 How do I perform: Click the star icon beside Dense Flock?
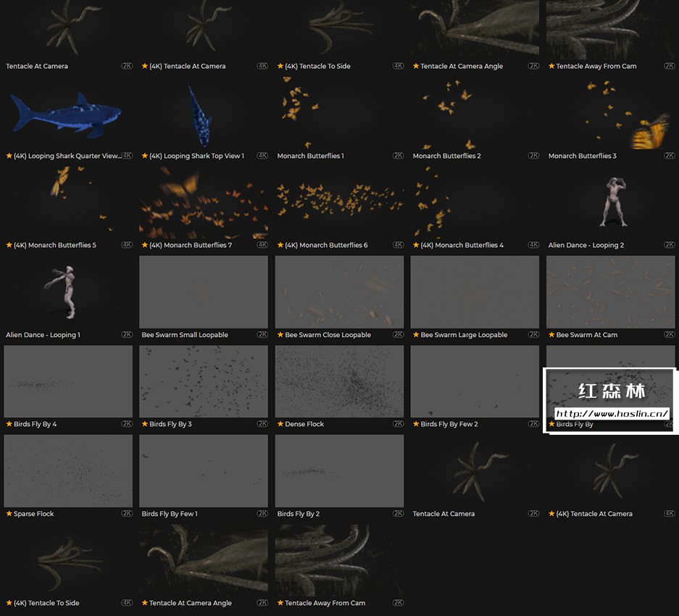[280, 424]
